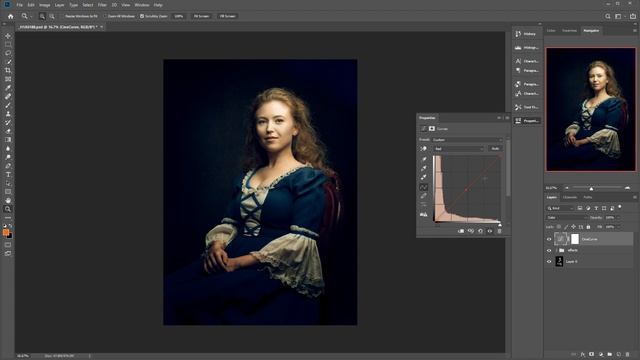640x360 pixels.
Task: Select the Gradient tool
Action: coord(8,140)
